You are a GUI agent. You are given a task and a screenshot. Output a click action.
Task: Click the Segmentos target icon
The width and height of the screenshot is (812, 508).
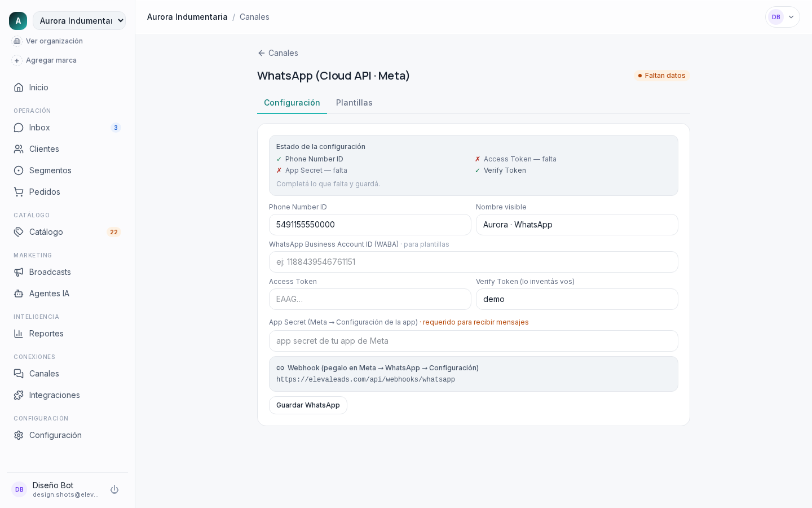click(x=19, y=170)
